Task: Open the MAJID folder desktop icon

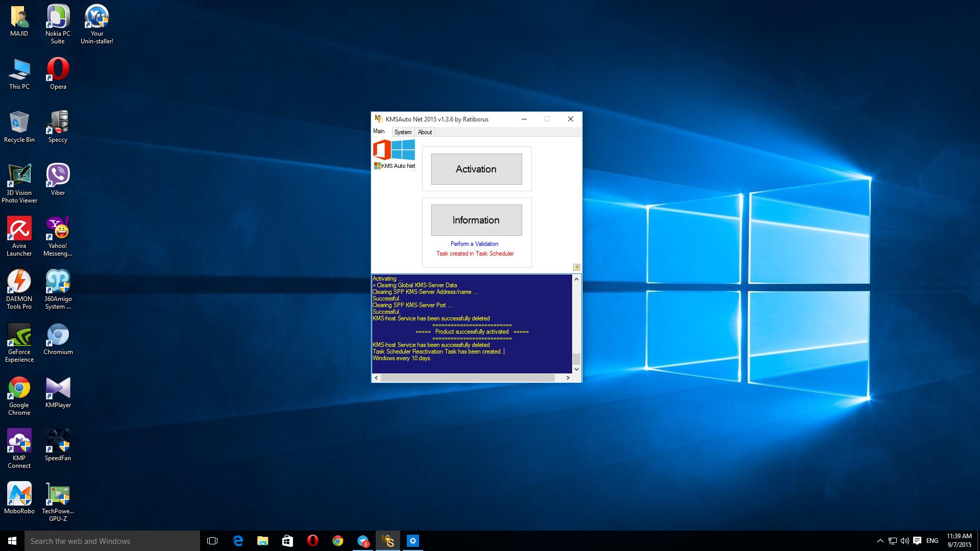Action: [19, 21]
